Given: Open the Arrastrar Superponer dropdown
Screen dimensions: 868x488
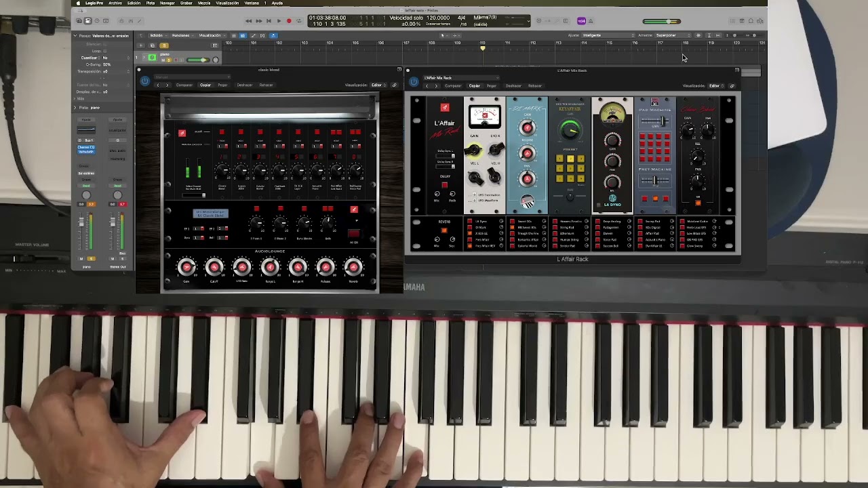Looking at the screenshot, I should tap(673, 35).
